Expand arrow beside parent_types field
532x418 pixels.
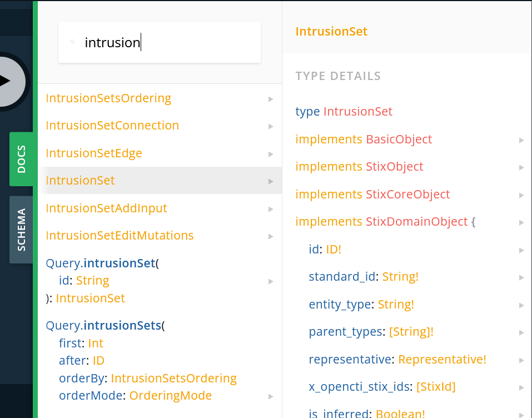tap(521, 333)
